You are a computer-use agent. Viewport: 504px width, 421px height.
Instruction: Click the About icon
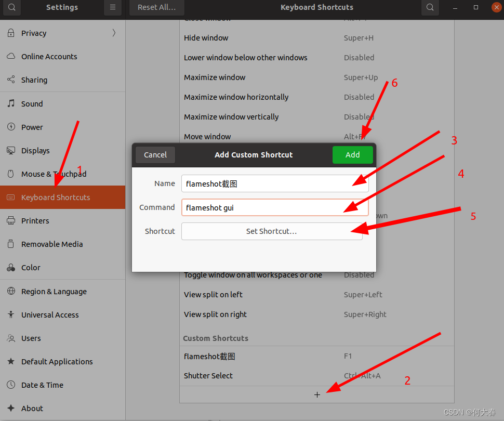pos(11,408)
